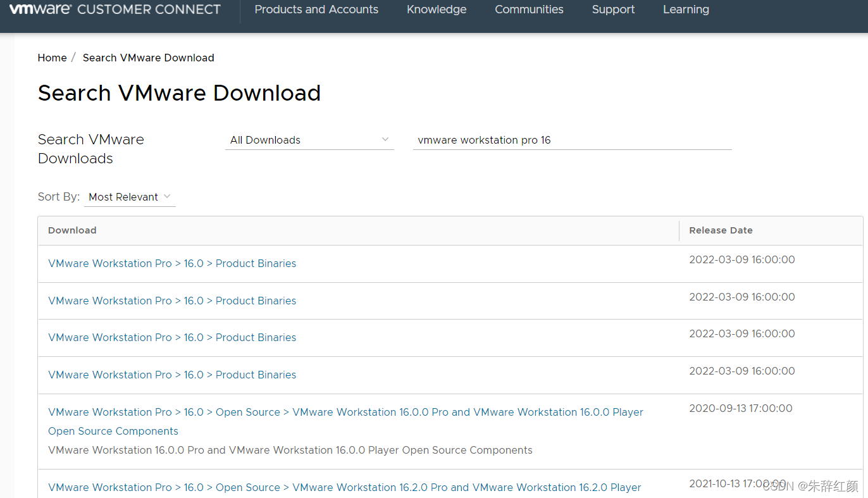Expand the All Downloads dropdown

[x=309, y=140]
